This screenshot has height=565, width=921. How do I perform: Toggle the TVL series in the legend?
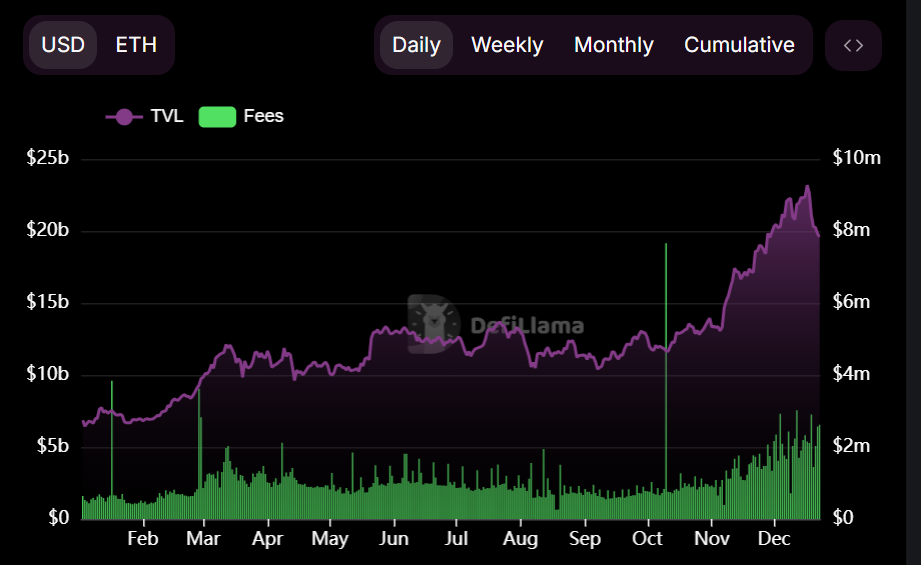144,116
